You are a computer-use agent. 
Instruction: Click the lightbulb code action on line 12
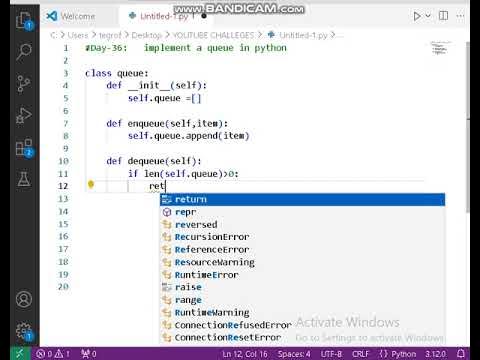(91, 184)
